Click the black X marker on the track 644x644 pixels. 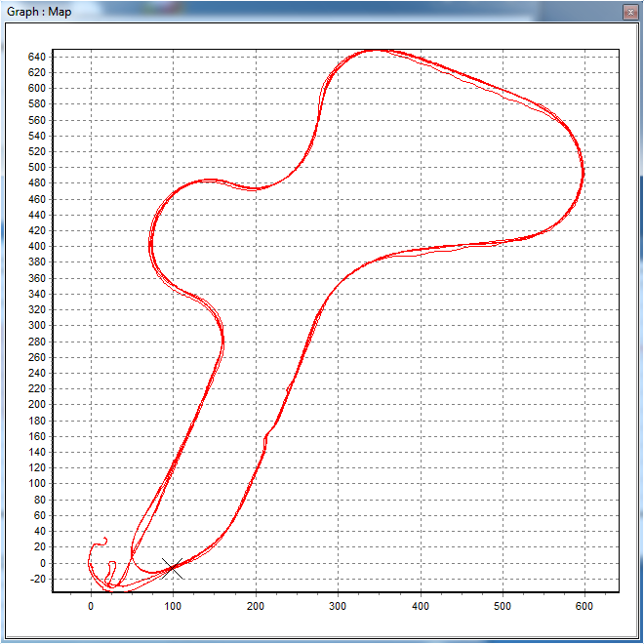pyautogui.click(x=173, y=569)
